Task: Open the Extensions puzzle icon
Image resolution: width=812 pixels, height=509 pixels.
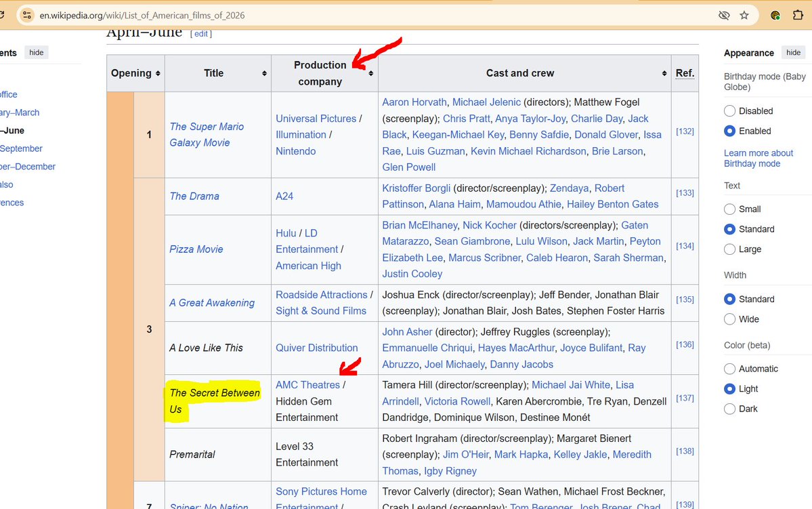Action: (798, 15)
